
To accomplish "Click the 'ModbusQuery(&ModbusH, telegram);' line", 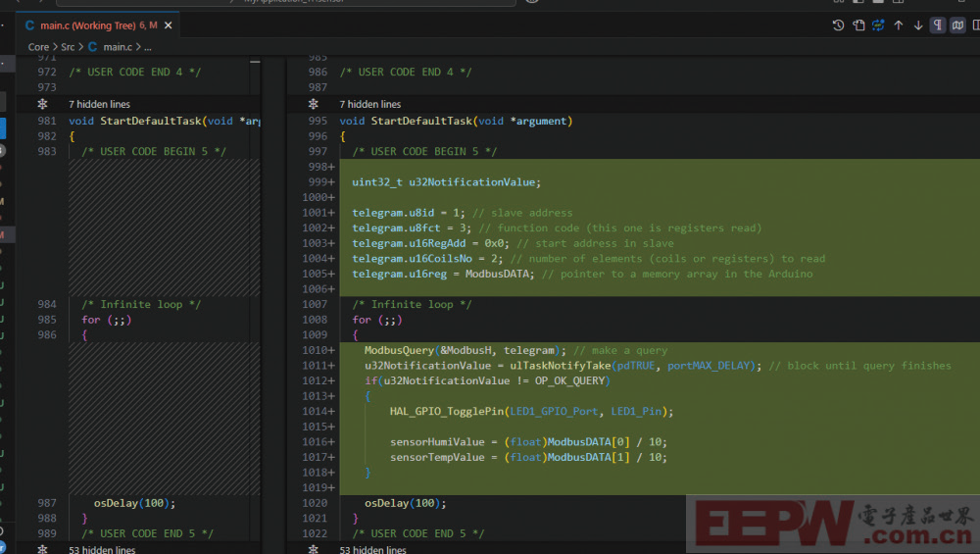I will pos(465,350).
